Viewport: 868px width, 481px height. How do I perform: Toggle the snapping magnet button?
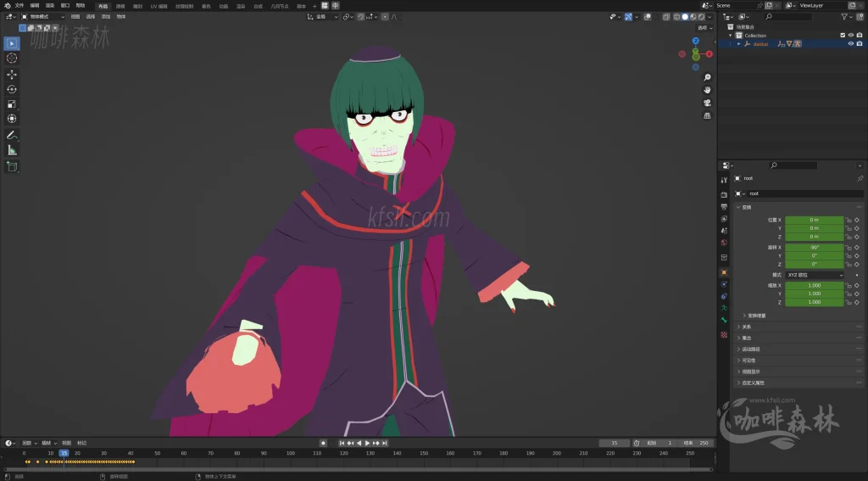[361, 17]
